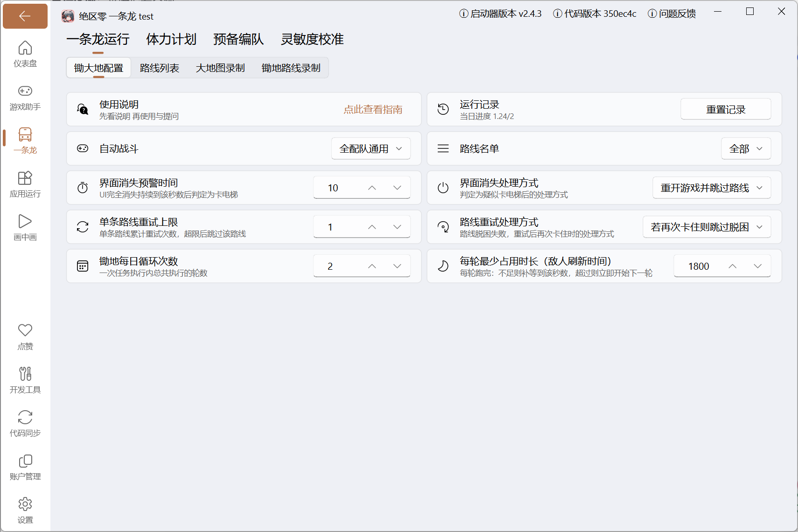Open the 点此查看指南 link

(x=373, y=109)
